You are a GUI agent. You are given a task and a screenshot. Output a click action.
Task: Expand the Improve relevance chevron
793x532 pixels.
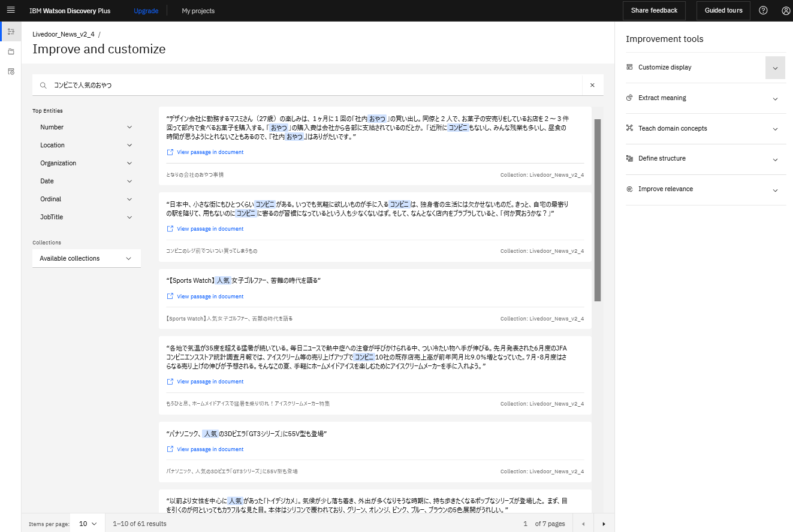[775, 191]
